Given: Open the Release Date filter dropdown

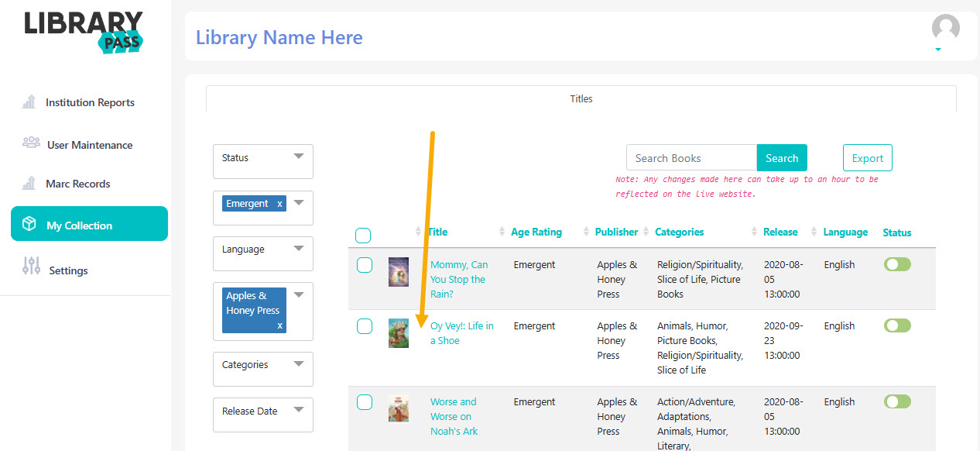Looking at the screenshot, I should click(263, 415).
